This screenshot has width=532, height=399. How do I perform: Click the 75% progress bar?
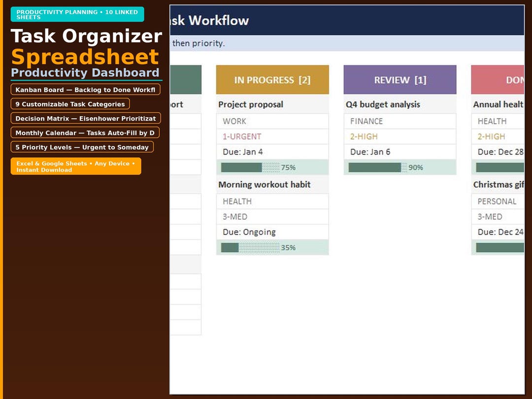click(x=272, y=167)
